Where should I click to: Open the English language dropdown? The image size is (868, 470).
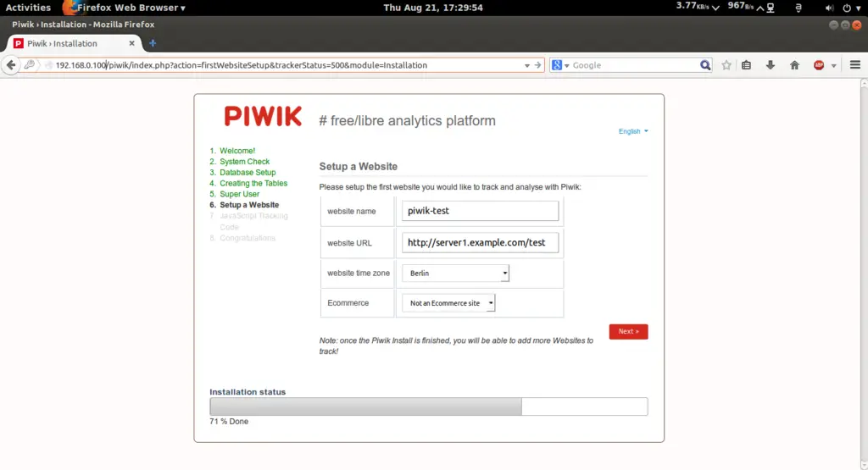633,131
